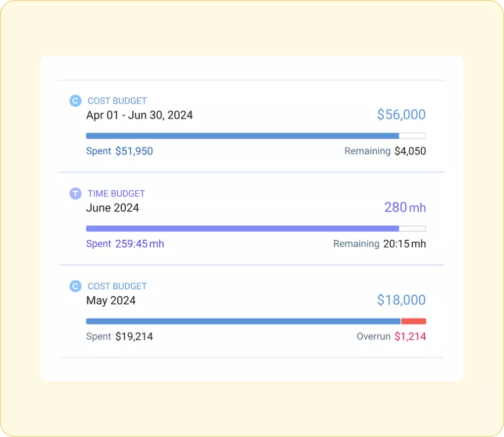Click the quarterly cost budget progress bar
The height and width of the screenshot is (437, 504).
click(243, 136)
